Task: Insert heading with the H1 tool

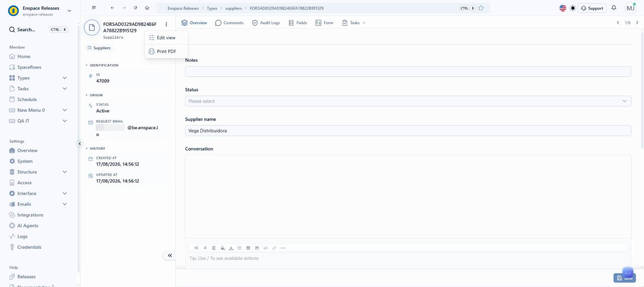Action: (196, 248)
